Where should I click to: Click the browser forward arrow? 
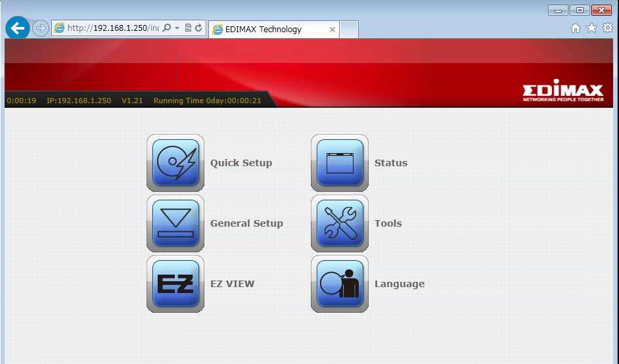(x=40, y=28)
